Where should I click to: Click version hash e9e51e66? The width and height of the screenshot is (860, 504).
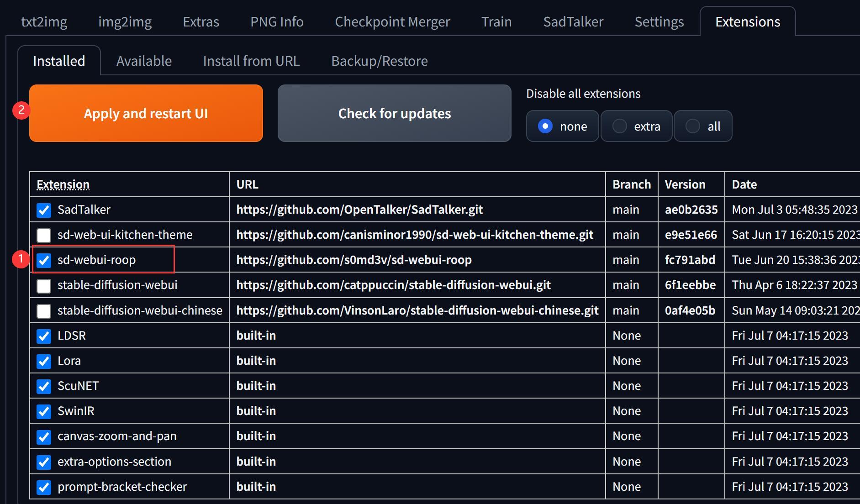pyautogui.click(x=691, y=235)
